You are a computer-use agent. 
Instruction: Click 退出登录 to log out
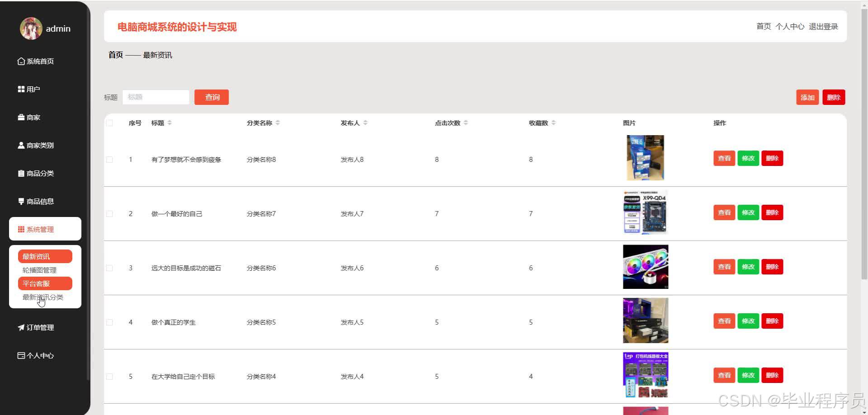point(823,27)
